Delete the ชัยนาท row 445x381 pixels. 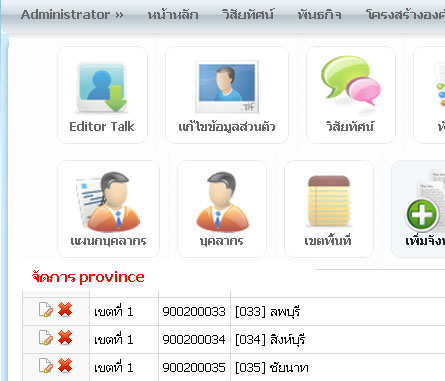pos(65,366)
